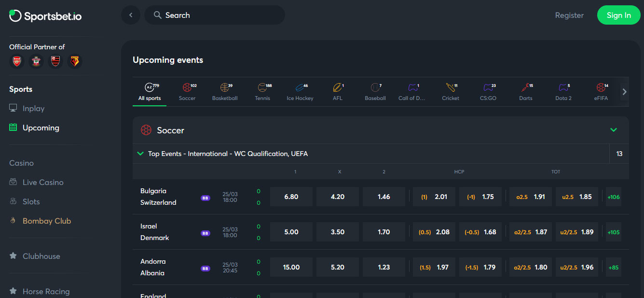Click the Bombay Club icon
The width and height of the screenshot is (644, 298).
(x=14, y=221)
